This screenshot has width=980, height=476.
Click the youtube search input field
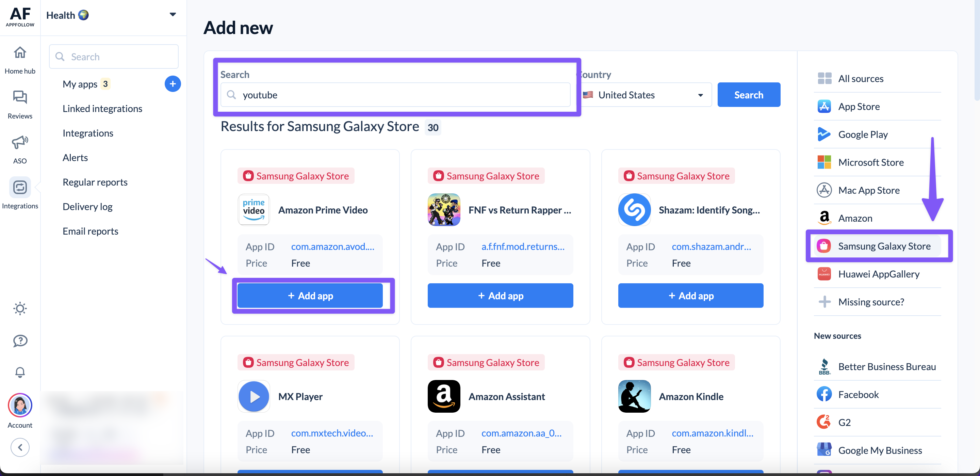[x=395, y=95]
